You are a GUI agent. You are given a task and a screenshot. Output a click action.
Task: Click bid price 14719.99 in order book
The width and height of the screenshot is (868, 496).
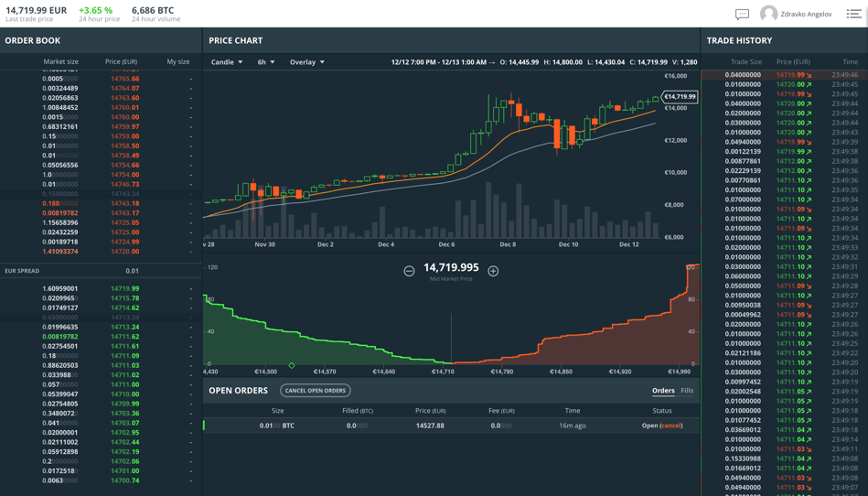click(x=125, y=288)
